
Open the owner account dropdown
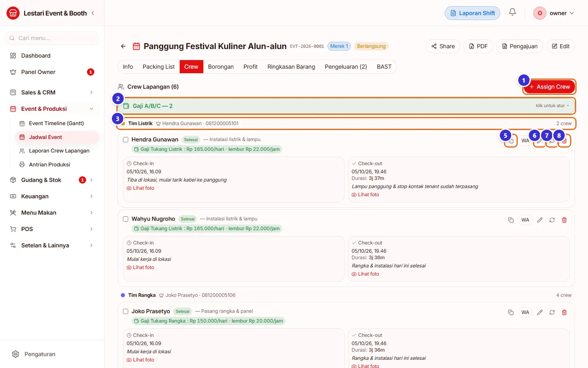(555, 13)
